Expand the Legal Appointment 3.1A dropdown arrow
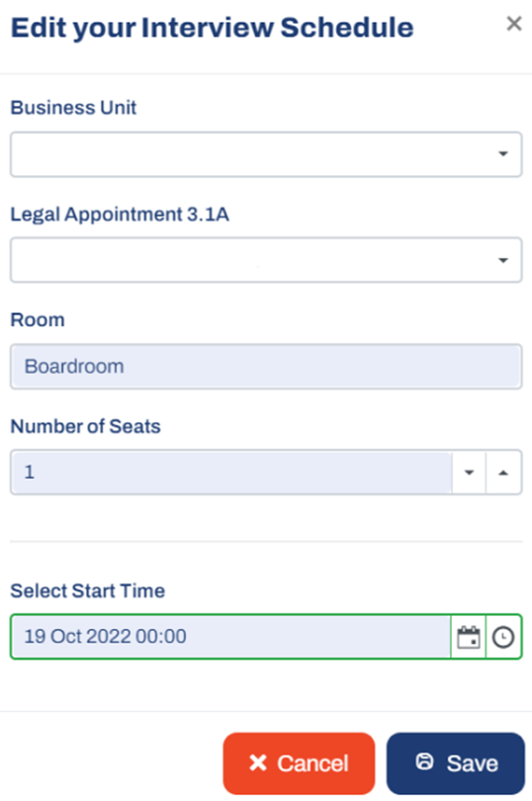The height and width of the screenshot is (801, 532). pyautogui.click(x=503, y=260)
